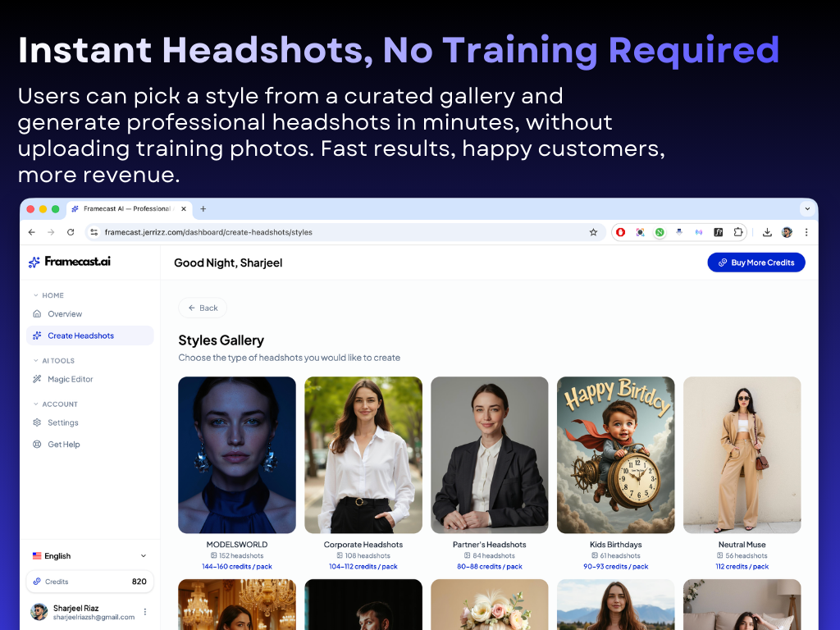This screenshot has height=630, width=840.
Task: Select the Neutral Muse thumbnail
Action: pyautogui.click(x=742, y=454)
